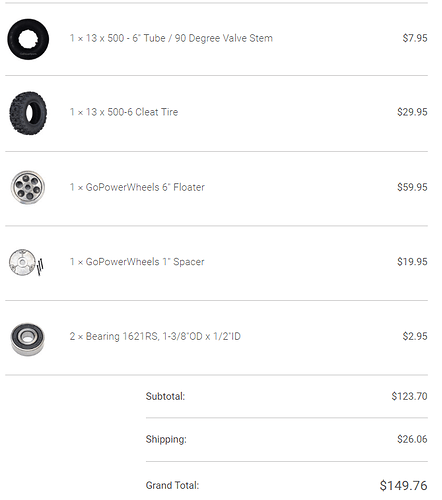Click the $19.95 spacer price
442x500 pixels.
[x=412, y=262]
